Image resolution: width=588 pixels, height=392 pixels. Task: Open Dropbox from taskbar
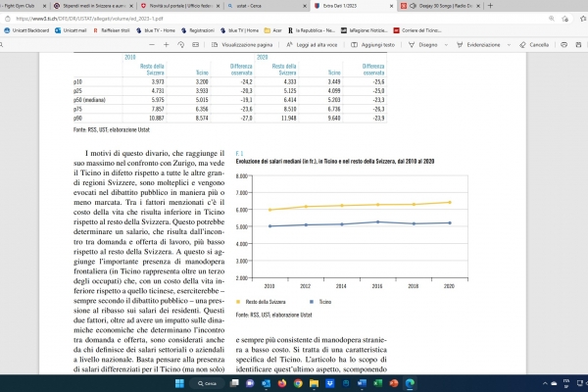pyautogui.click(x=330, y=383)
